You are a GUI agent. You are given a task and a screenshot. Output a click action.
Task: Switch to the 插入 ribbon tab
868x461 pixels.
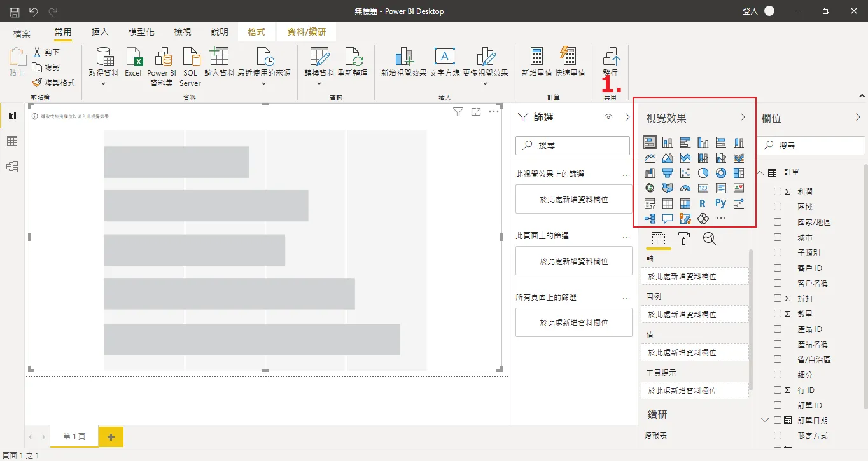tap(100, 32)
